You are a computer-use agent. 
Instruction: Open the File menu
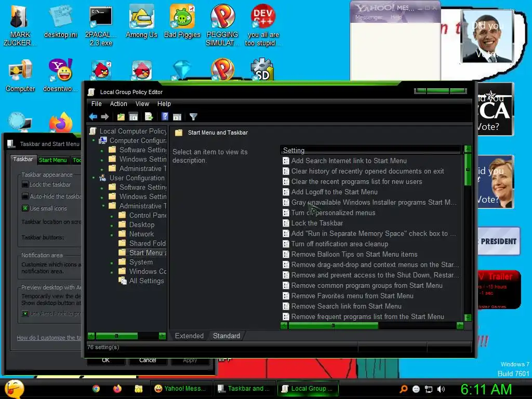[x=96, y=104]
